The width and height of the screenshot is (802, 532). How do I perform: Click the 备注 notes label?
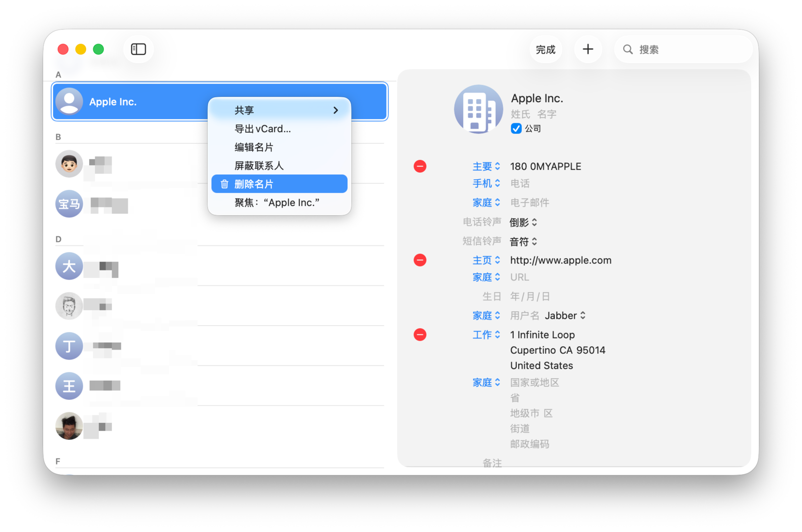coord(492,463)
